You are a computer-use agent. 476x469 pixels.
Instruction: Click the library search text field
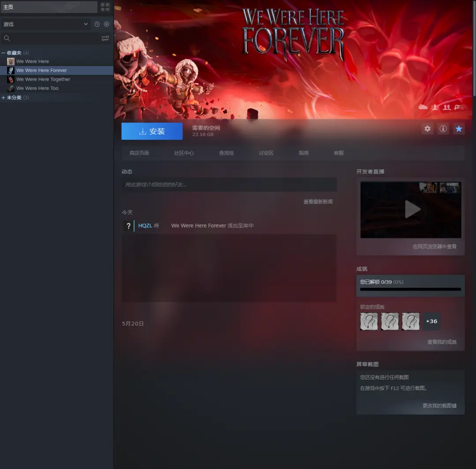click(55, 38)
